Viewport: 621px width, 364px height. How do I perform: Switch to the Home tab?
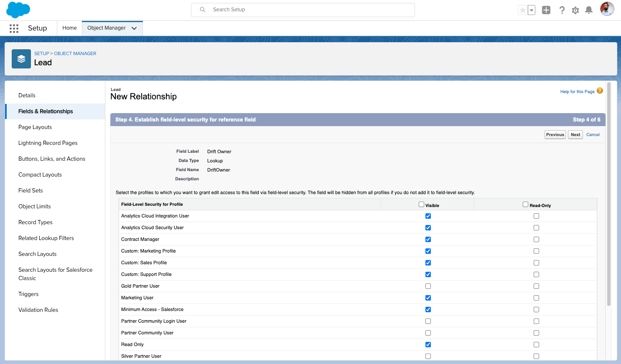tap(69, 28)
